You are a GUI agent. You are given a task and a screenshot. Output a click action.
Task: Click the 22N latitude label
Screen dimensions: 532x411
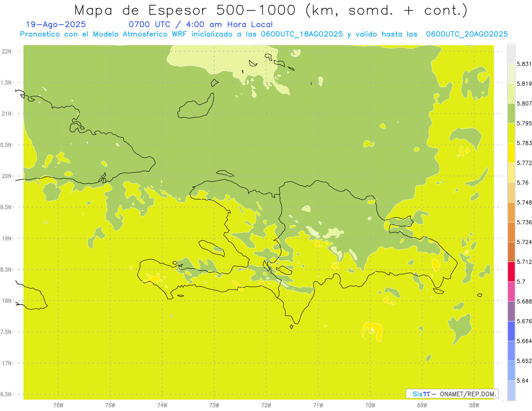click(7, 51)
